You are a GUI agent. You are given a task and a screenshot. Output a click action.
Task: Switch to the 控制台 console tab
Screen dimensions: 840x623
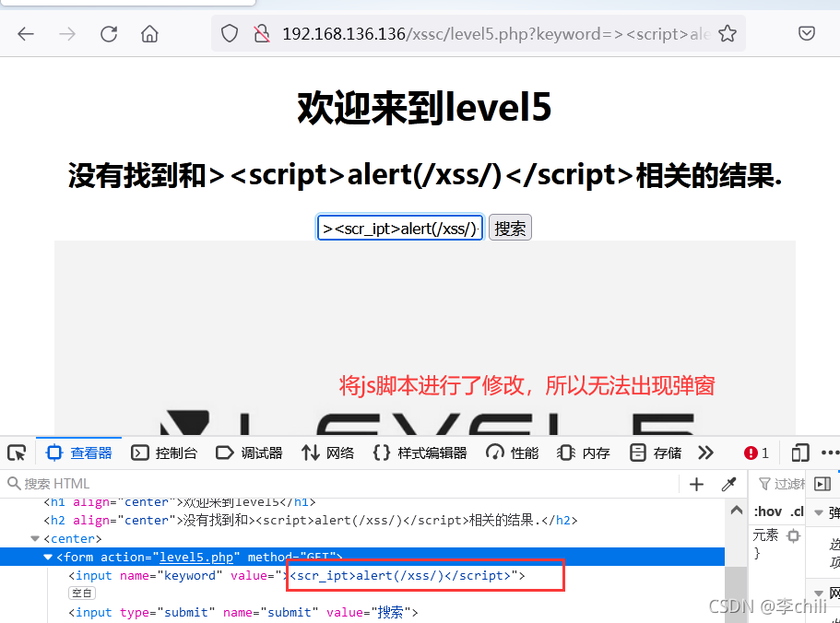(164, 453)
